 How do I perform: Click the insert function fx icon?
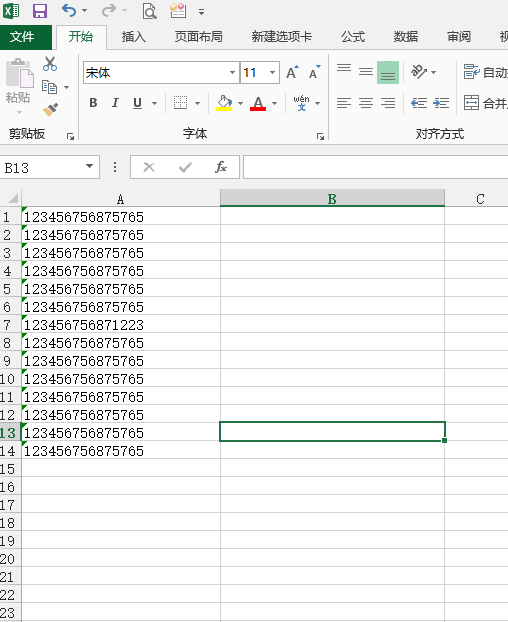221,167
